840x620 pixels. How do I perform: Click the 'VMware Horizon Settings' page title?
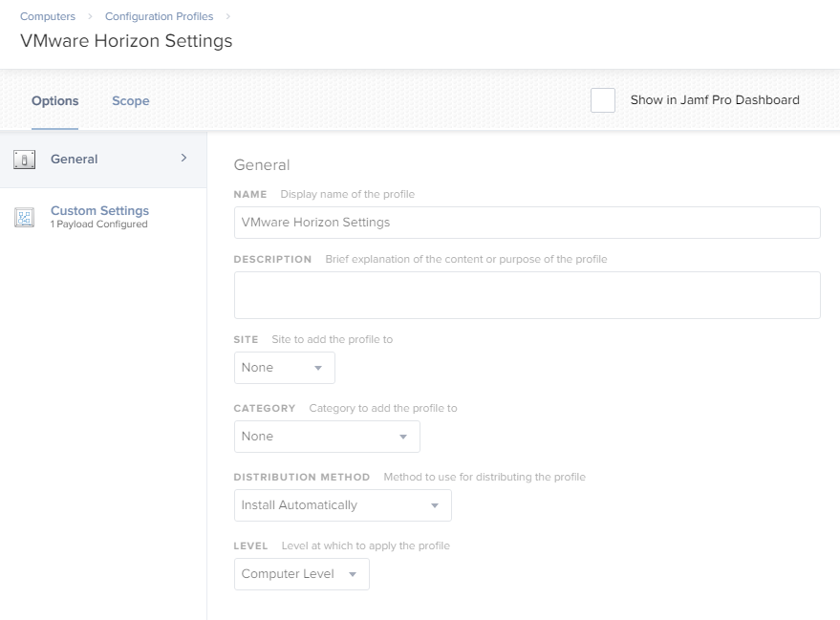(126, 41)
